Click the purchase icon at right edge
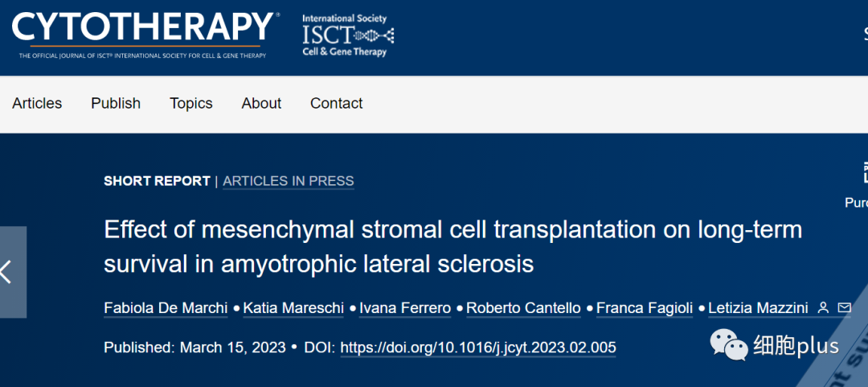Viewport: 868px width, 387px height. (865, 173)
